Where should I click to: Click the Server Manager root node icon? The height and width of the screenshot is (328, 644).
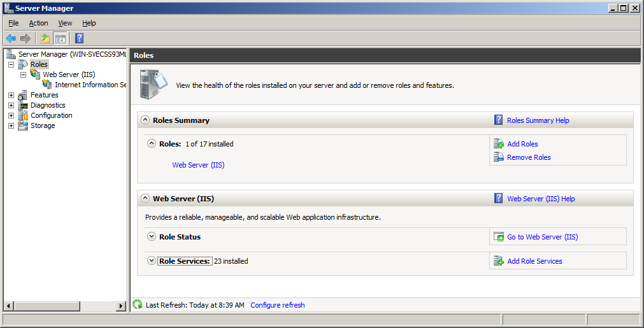coord(11,54)
